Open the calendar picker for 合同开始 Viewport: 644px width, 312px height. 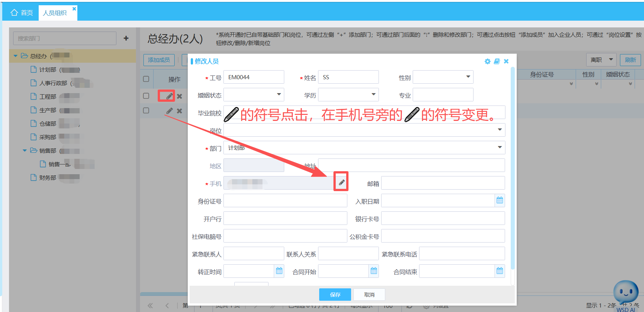pyautogui.click(x=374, y=271)
